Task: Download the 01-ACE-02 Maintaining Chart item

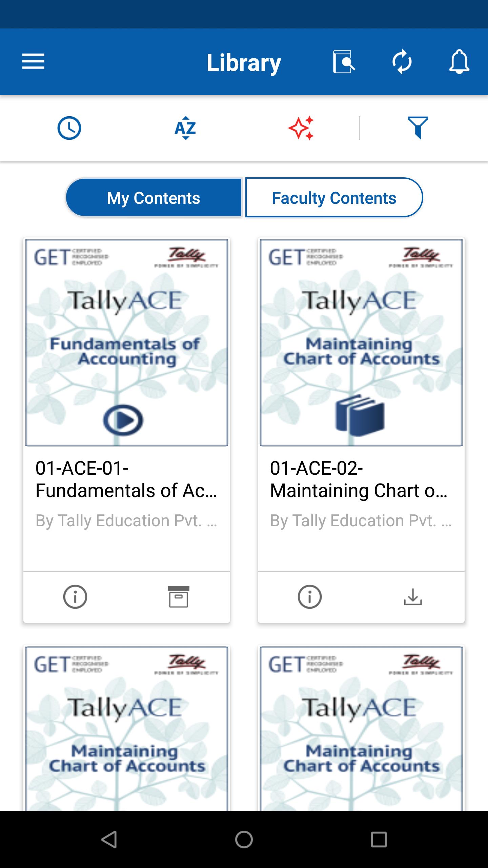Action: point(413,597)
